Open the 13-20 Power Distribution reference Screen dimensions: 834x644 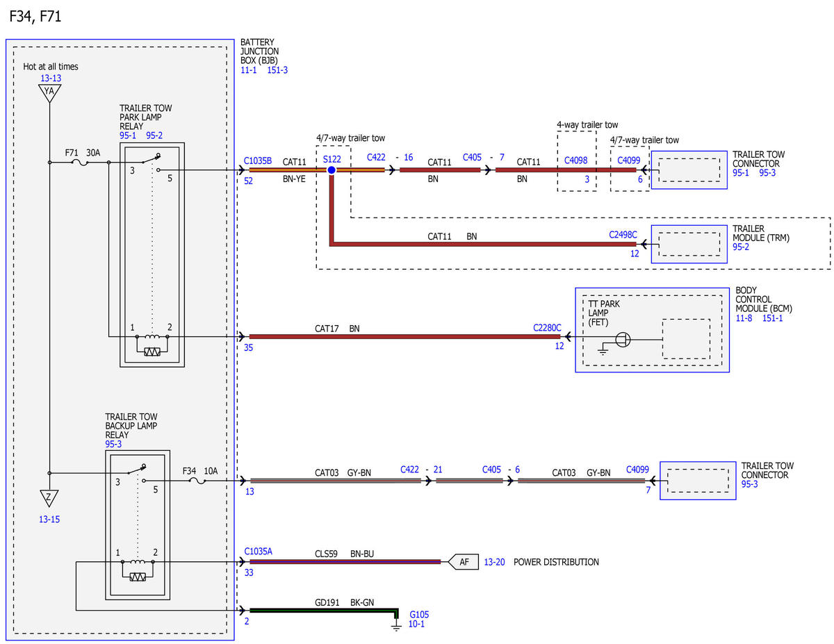pyautogui.click(x=495, y=562)
